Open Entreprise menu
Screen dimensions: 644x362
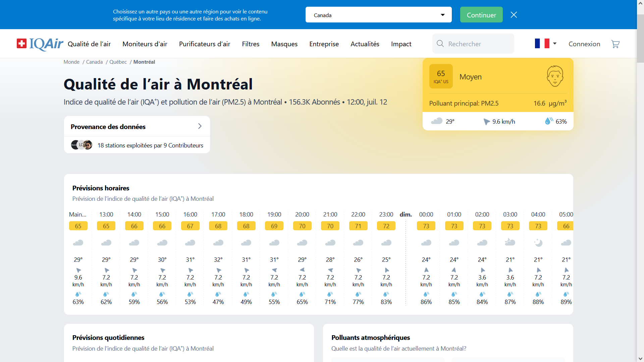coord(324,44)
